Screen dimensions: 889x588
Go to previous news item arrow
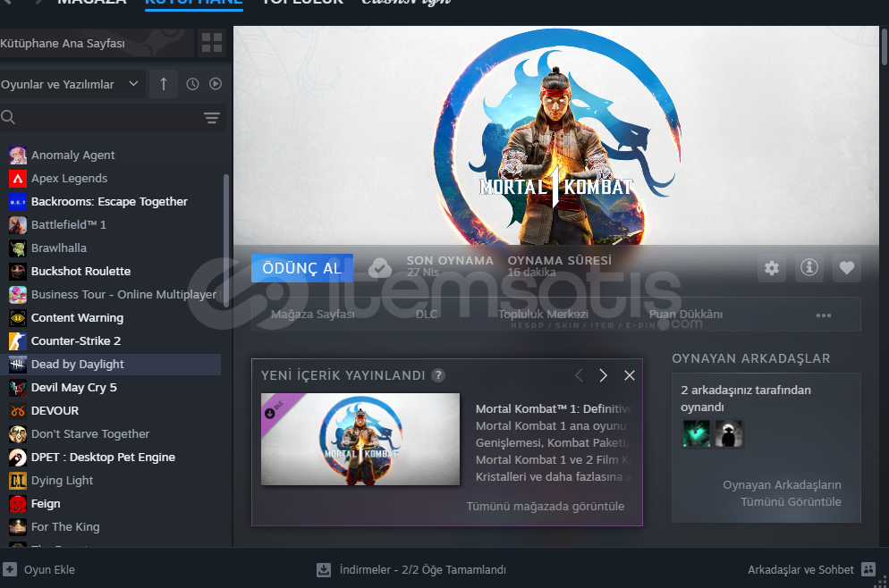coord(579,375)
